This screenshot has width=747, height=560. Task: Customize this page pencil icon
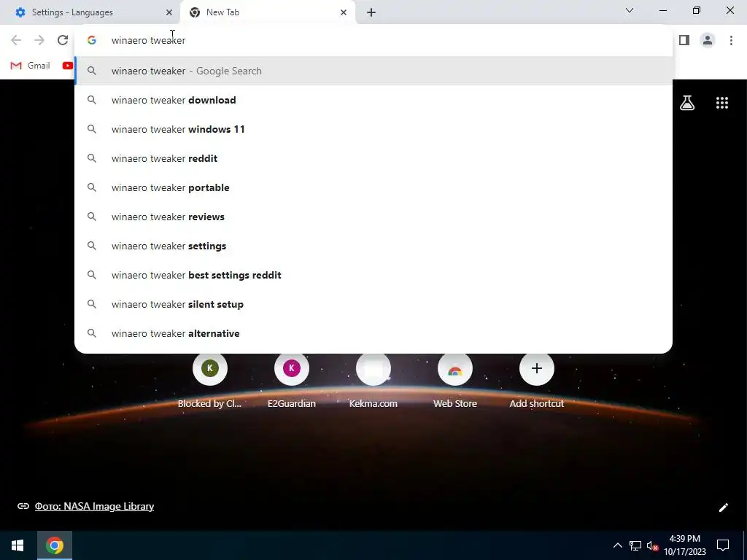(x=723, y=507)
